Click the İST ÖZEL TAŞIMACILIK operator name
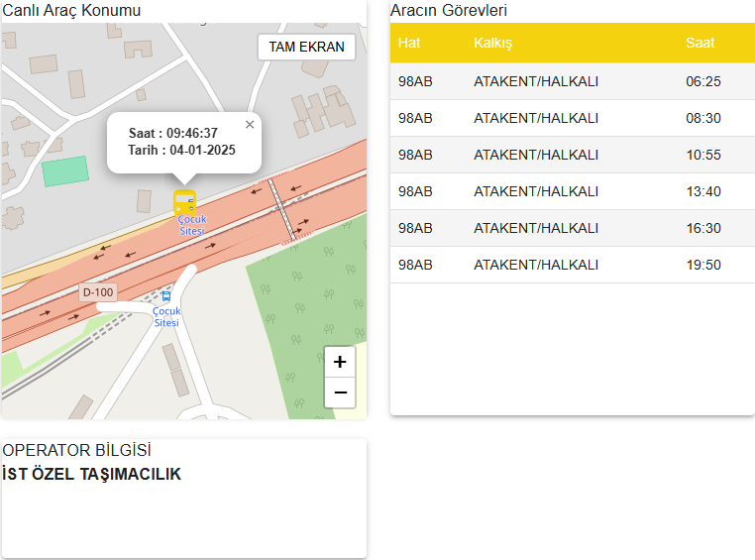 coord(92,474)
